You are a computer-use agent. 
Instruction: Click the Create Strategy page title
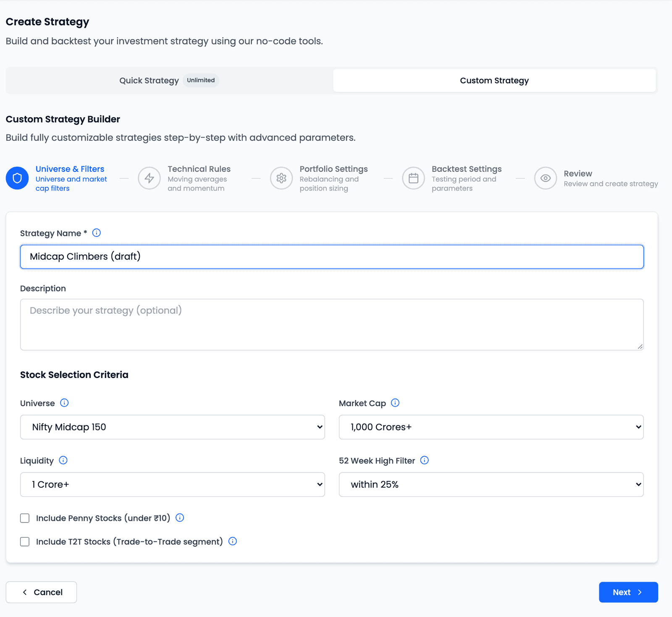click(x=47, y=22)
